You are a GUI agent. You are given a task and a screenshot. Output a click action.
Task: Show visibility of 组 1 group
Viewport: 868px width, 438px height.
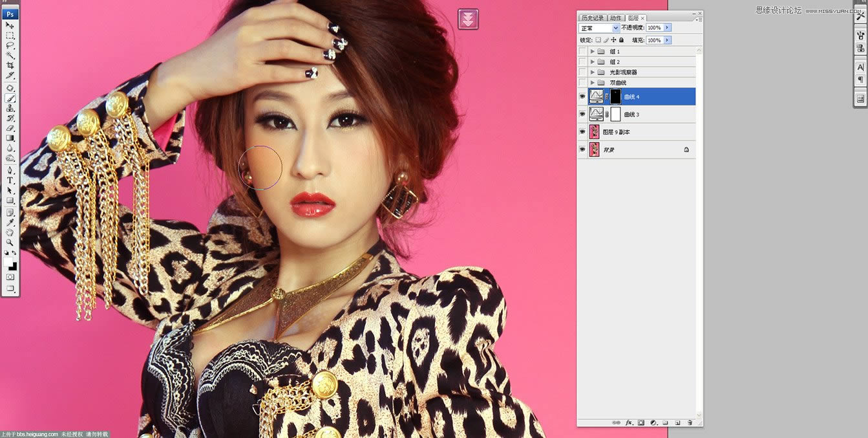583,51
